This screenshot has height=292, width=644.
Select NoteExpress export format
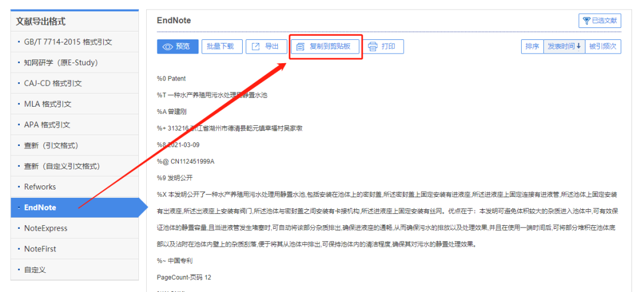pyautogui.click(x=75, y=228)
